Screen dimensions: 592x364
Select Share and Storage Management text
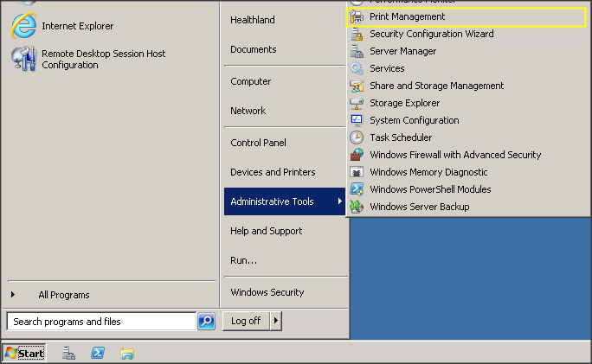pyautogui.click(x=436, y=86)
